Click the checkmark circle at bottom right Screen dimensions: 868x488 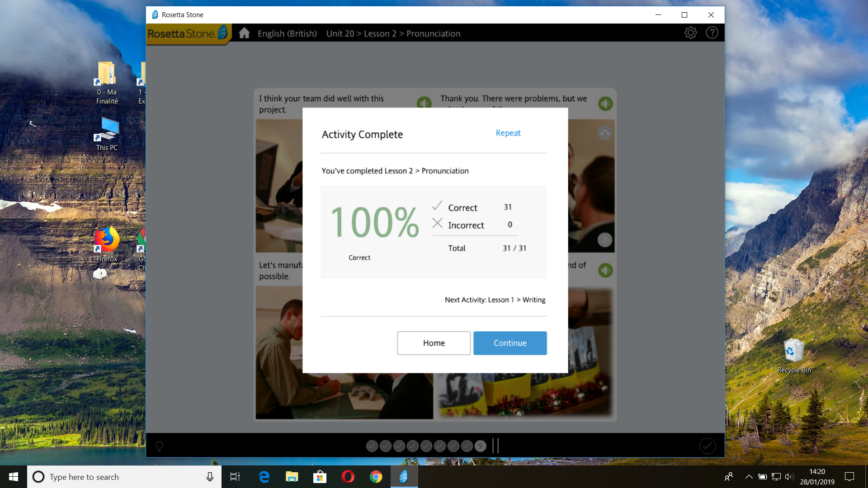coord(708,446)
